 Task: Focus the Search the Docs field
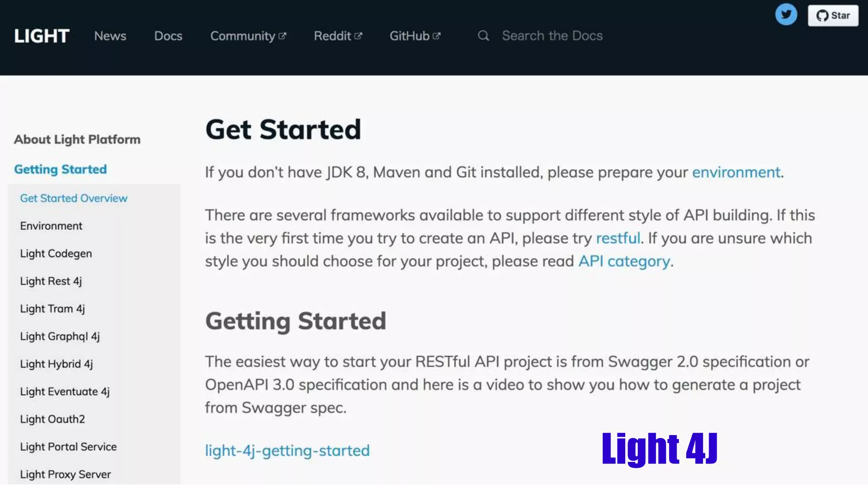pyautogui.click(x=552, y=36)
